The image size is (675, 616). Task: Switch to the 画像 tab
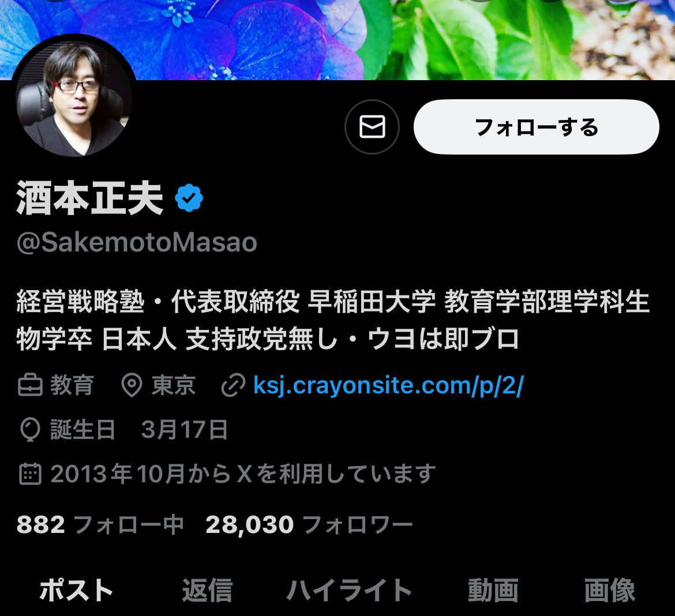(x=610, y=590)
